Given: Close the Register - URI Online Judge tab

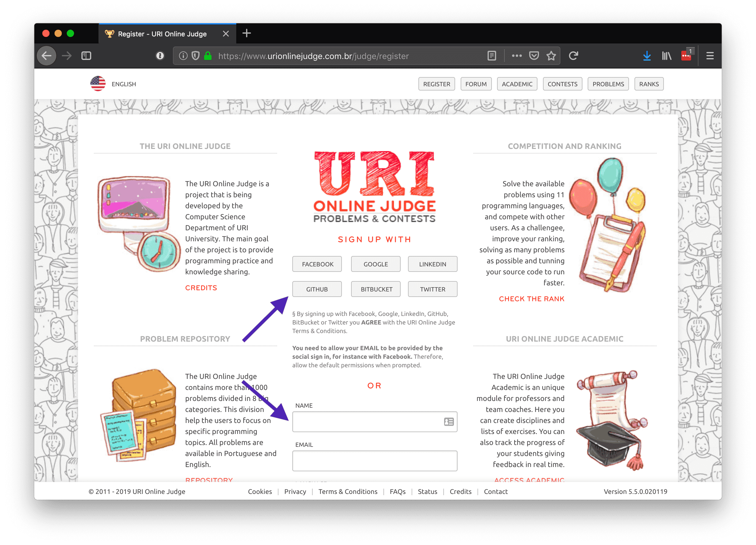Looking at the screenshot, I should tap(226, 34).
